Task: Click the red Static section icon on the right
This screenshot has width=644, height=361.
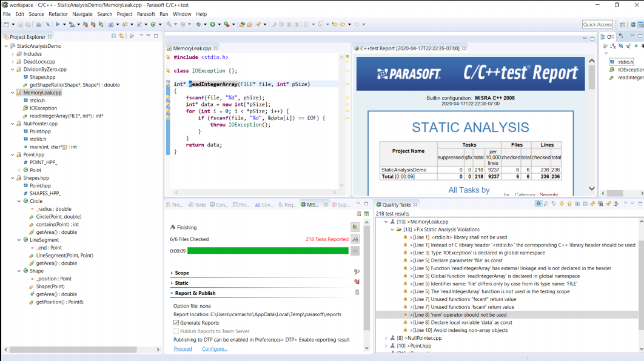Action: pyautogui.click(x=357, y=282)
